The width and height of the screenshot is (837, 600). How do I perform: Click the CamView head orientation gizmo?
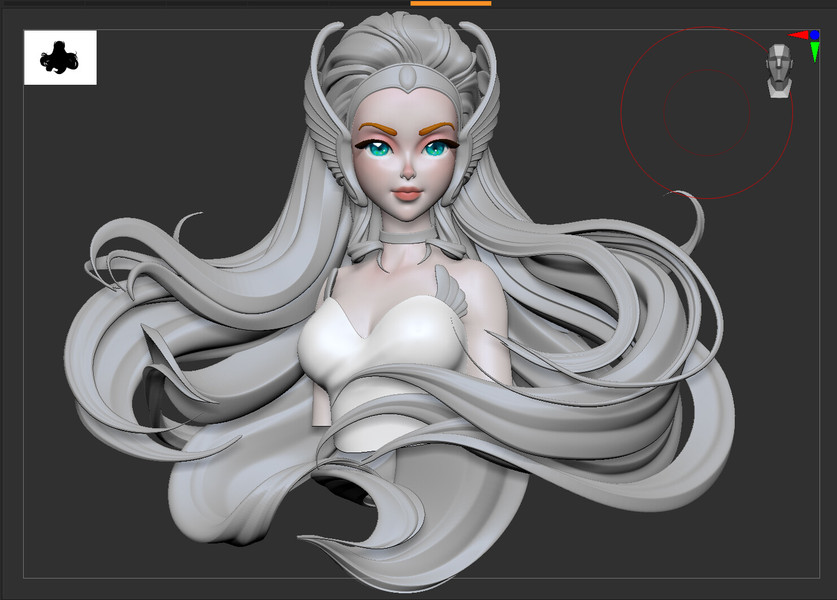point(779,72)
